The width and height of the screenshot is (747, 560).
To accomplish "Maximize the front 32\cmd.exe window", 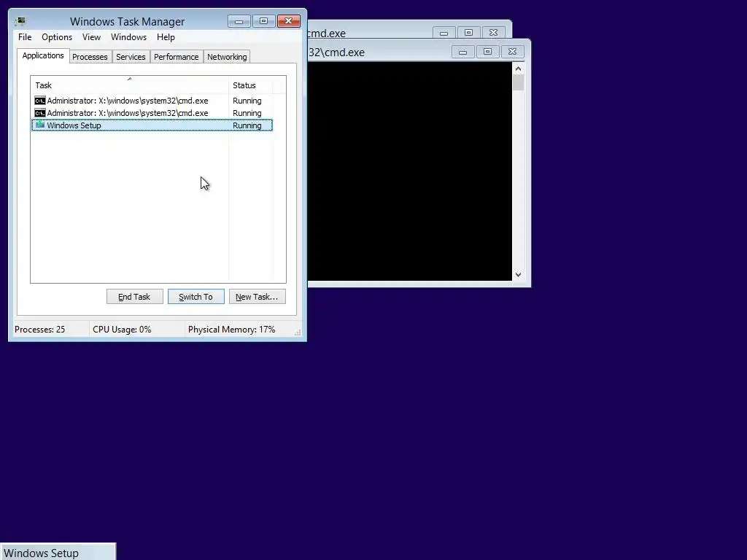I will pos(487,52).
